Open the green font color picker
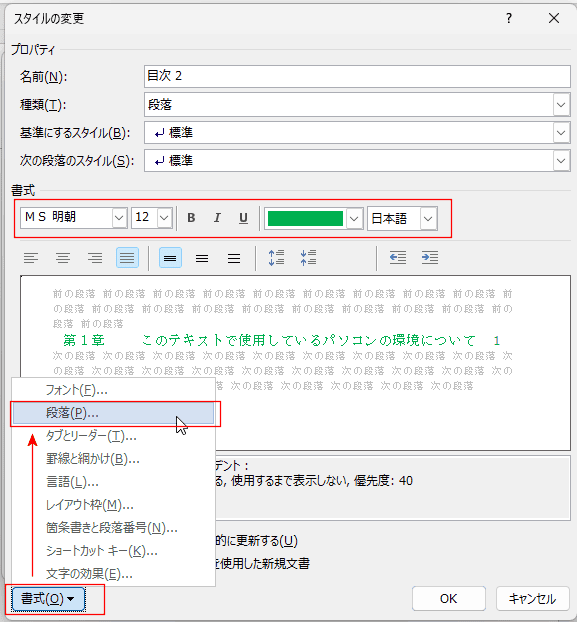Image resolution: width=577 pixels, height=622 pixels. [314, 219]
